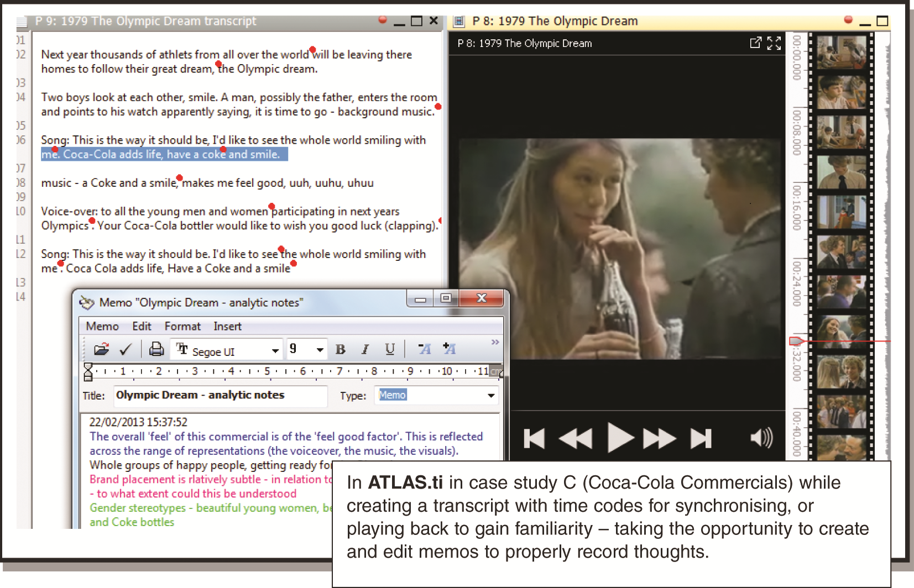Toggle underline formatting in memo editor
Screen dimensions: 914x588
tap(390, 349)
